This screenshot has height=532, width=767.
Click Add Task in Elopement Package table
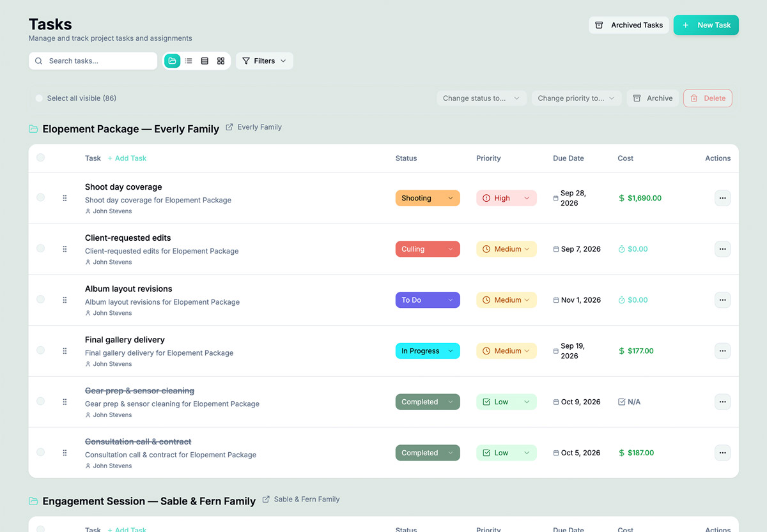[127, 158]
